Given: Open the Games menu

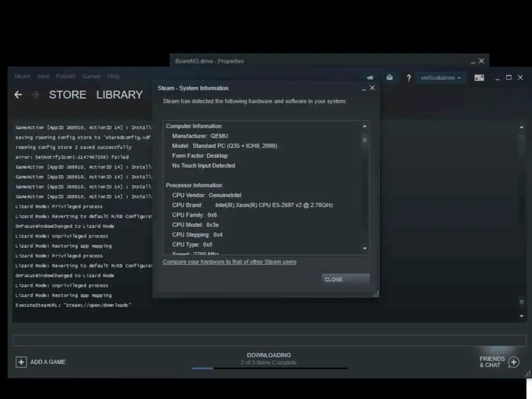Looking at the screenshot, I should tap(91, 76).
